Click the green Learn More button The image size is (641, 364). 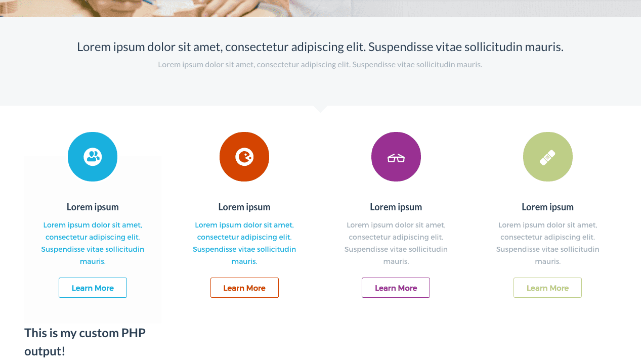[547, 288]
